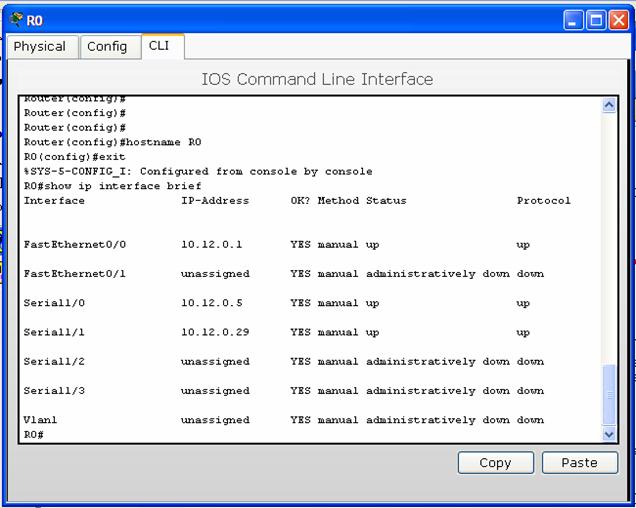Select the CLI tab
Image resolution: width=636 pixels, height=508 pixels.
[x=159, y=46]
